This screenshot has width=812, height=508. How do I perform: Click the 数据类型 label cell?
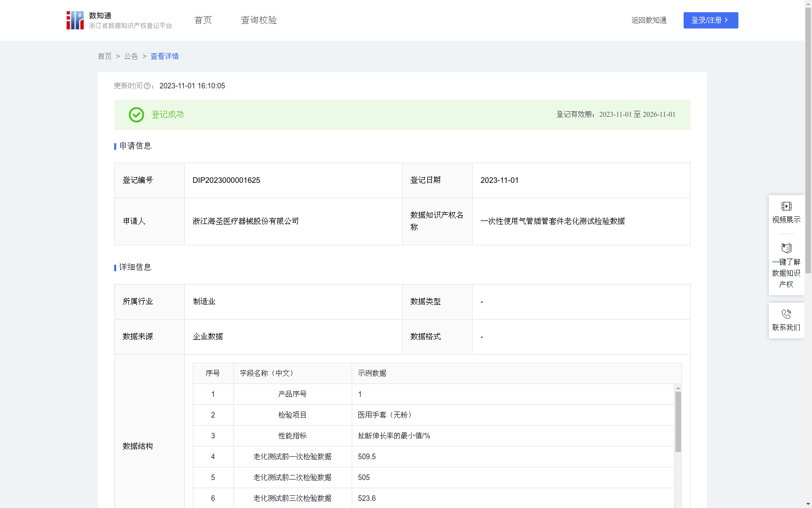click(x=437, y=302)
